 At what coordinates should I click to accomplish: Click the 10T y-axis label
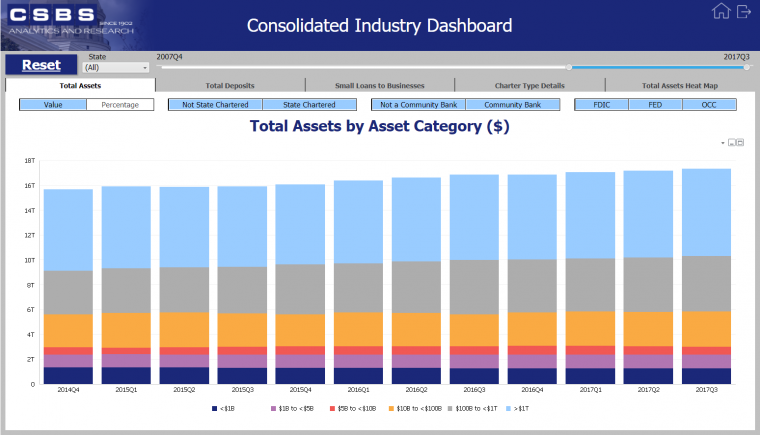pos(30,260)
